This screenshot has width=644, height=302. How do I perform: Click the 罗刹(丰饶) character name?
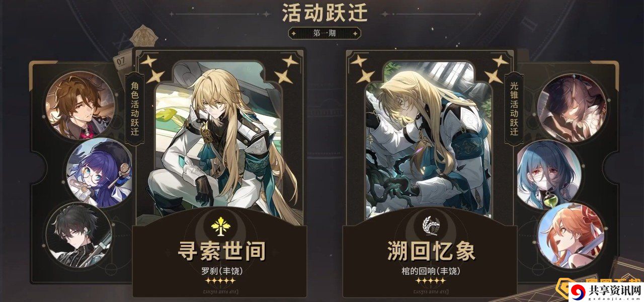pyautogui.click(x=221, y=270)
